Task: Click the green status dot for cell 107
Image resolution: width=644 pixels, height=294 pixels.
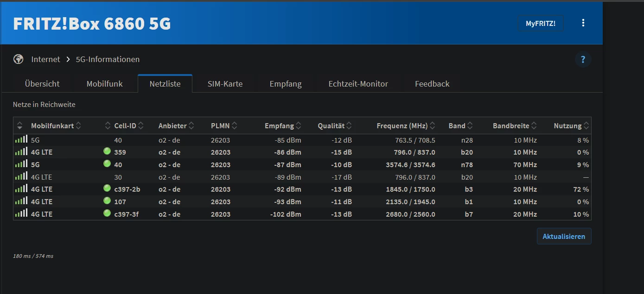Action: pos(107,201)
